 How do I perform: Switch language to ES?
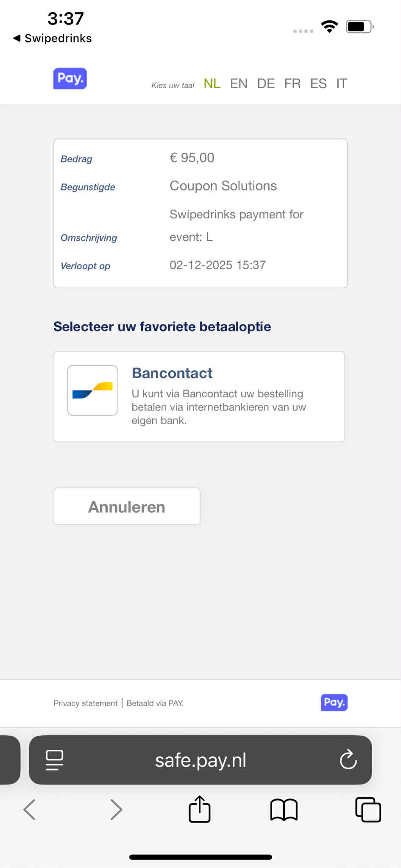coord(318,84)
